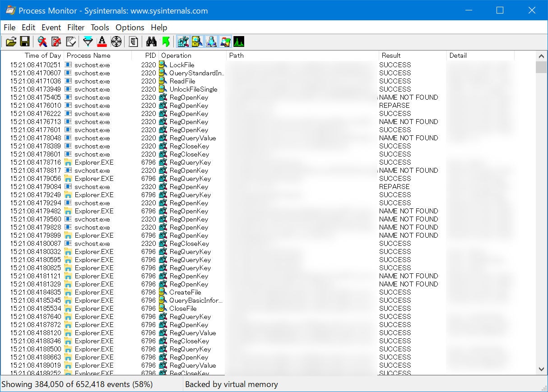Click the vertical scrollbar down arrow
The height and width of the screenshot is (392, 548).
[541, 369]
